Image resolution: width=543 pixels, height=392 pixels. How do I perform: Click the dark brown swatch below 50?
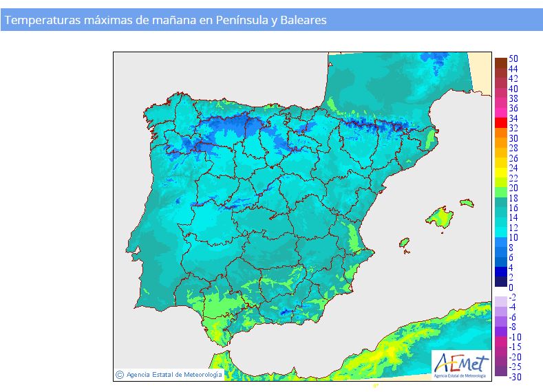pos(500,64)
